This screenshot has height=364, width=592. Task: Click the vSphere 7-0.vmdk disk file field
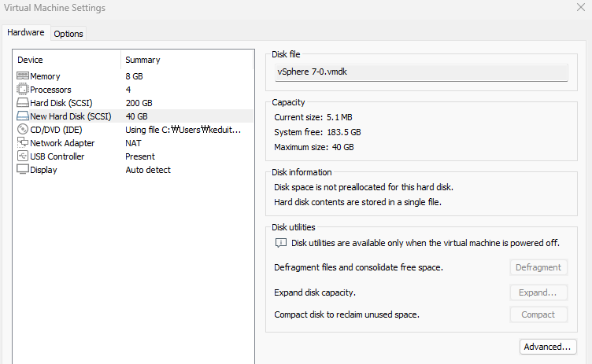pyautogui.click(x=421, y=72)
